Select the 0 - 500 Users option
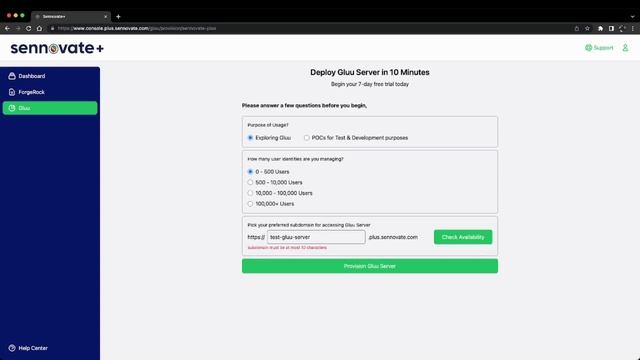 250,172
